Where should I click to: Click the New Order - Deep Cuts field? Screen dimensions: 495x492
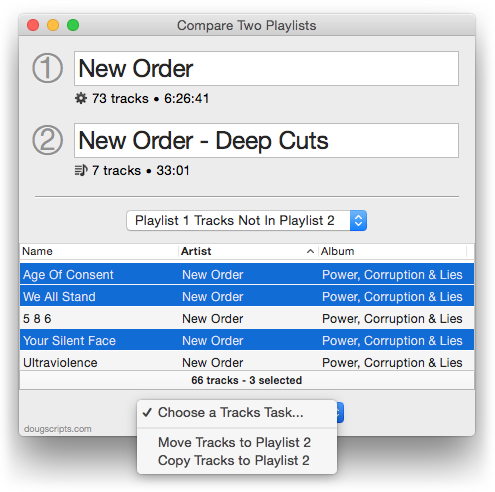click(266, 140)
